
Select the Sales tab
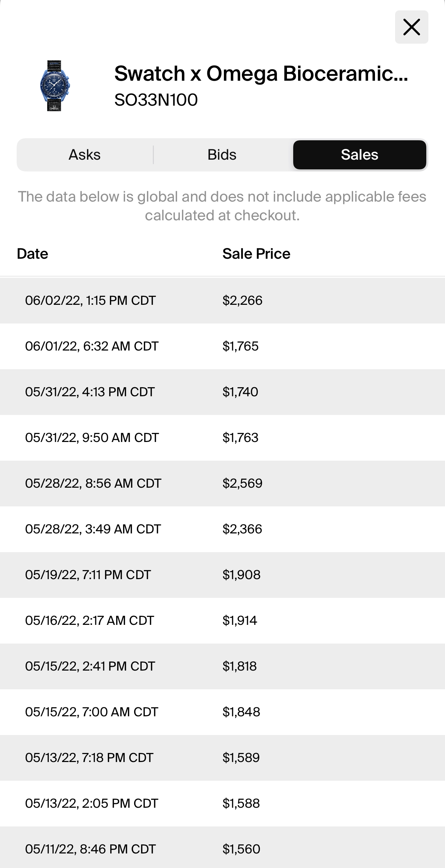[359, 155]
